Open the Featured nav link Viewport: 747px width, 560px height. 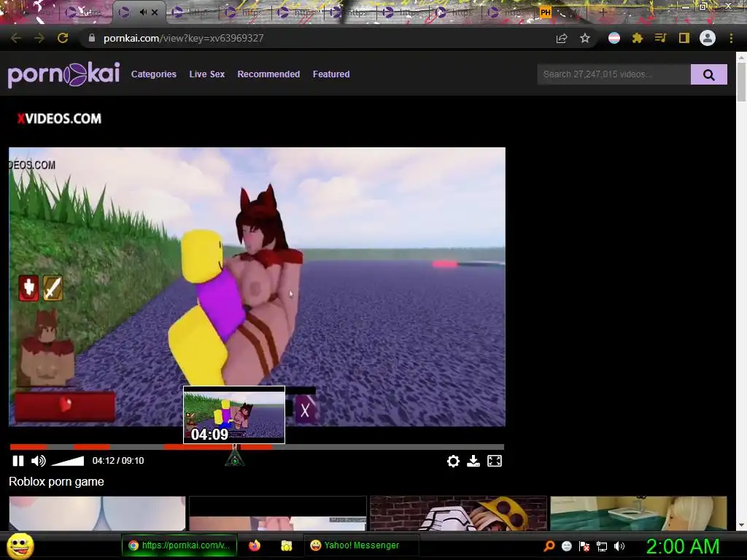tap(331, 74)
